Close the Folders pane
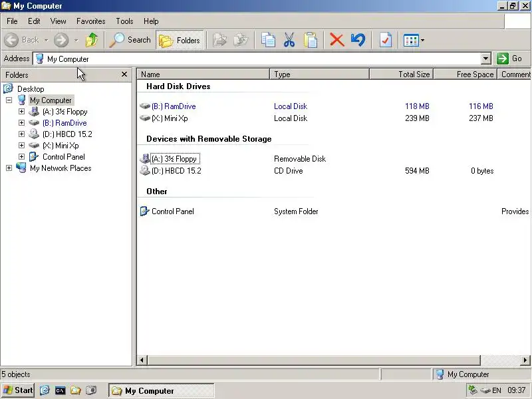 coord(124,74)
